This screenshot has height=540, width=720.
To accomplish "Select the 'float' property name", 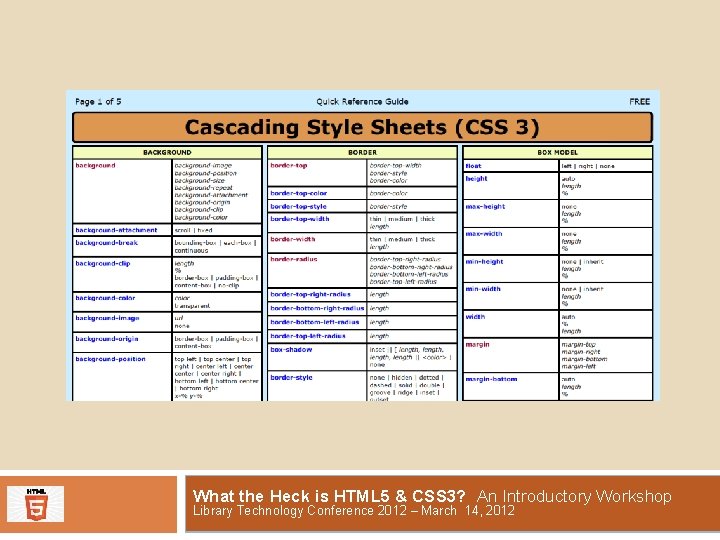I will coord(473,166).
